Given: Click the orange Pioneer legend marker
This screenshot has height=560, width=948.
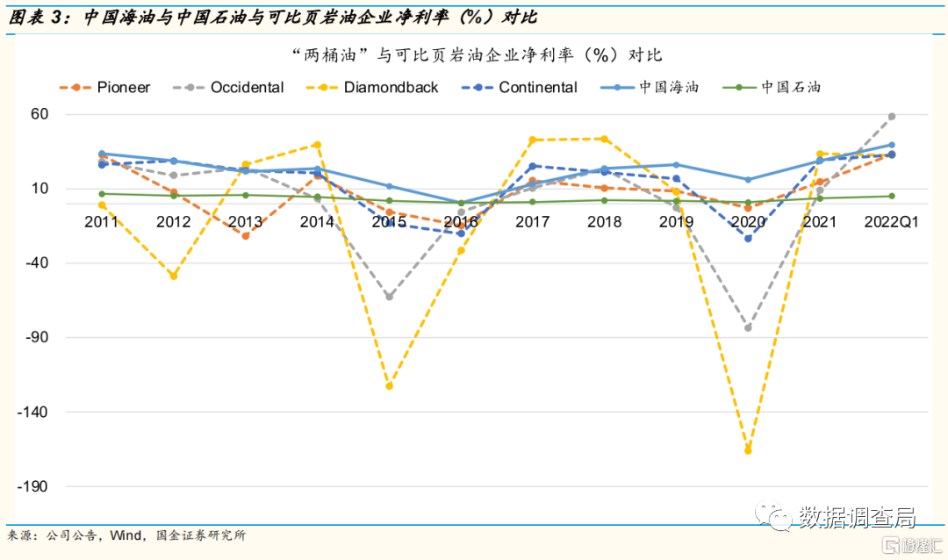Looking at the screenshot, I should pyautogui.click(x=75, y=88).
